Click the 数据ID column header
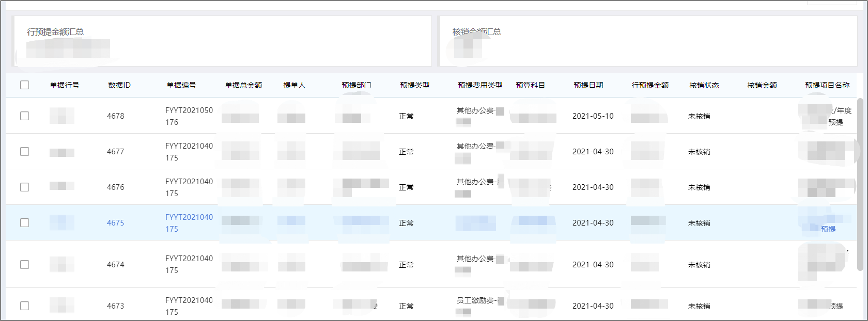Image resolution: width=868 pixels, height=321 pixels. 119,85
